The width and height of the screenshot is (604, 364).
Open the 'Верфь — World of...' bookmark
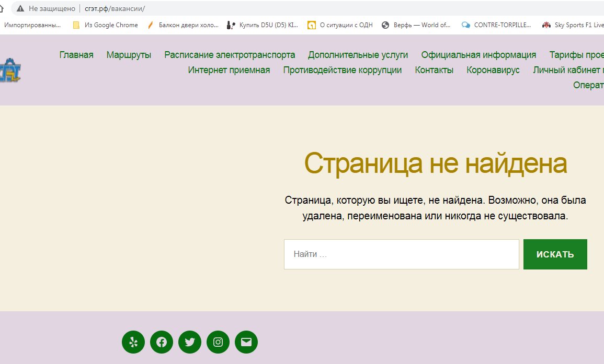(416, 25)
